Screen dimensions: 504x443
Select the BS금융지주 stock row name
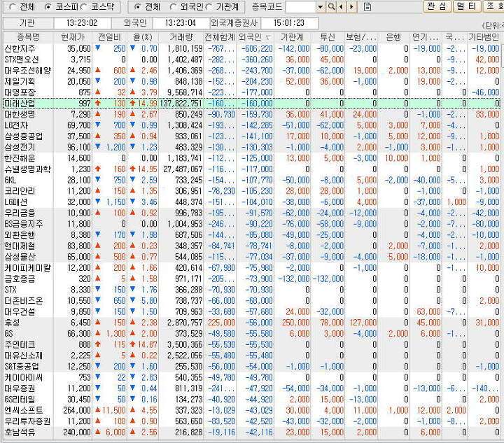(x=24, y=224)
